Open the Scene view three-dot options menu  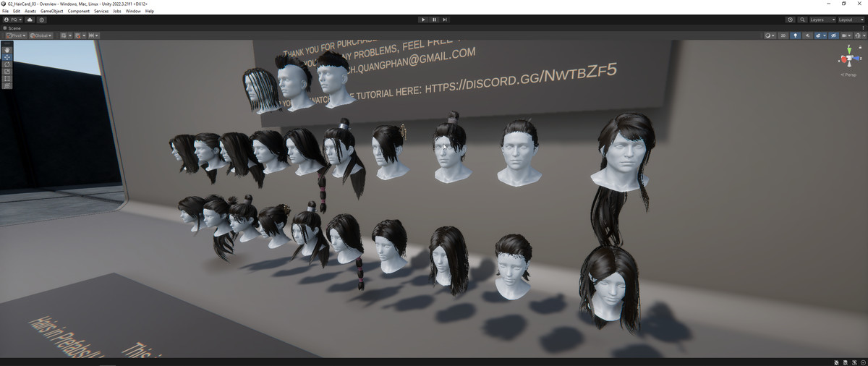[863, 28]
